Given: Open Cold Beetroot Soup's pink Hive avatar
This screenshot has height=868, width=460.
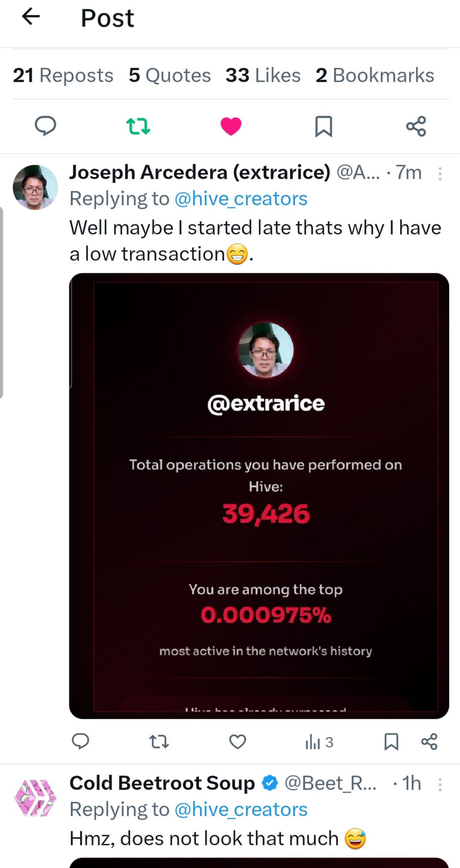Looking at the screenshot, I should (x=35, y=798).
